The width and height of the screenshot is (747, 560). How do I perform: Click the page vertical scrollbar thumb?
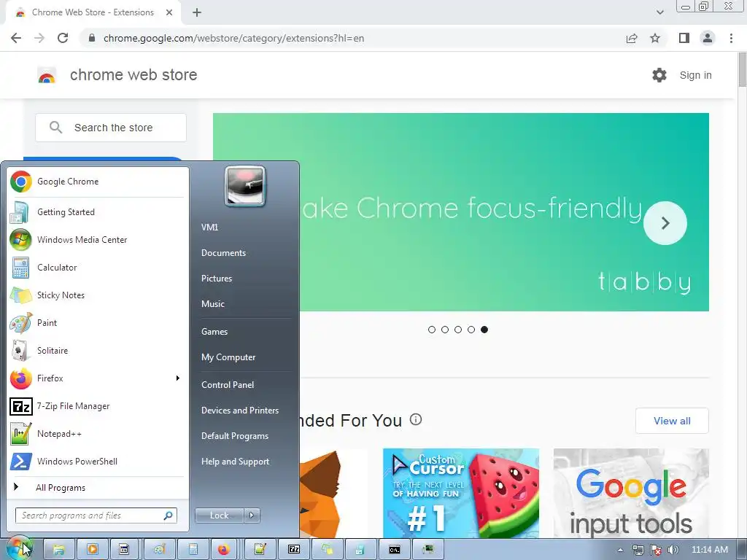click(x=742, y=71)
